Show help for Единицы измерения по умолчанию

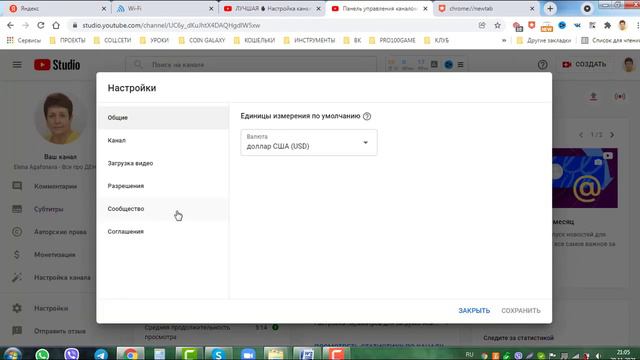tap(367, 116)
